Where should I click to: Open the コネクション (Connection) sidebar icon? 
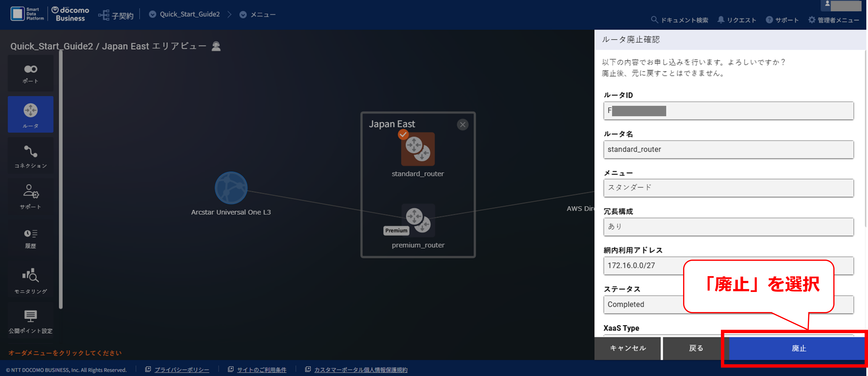(x=30, y=156)
